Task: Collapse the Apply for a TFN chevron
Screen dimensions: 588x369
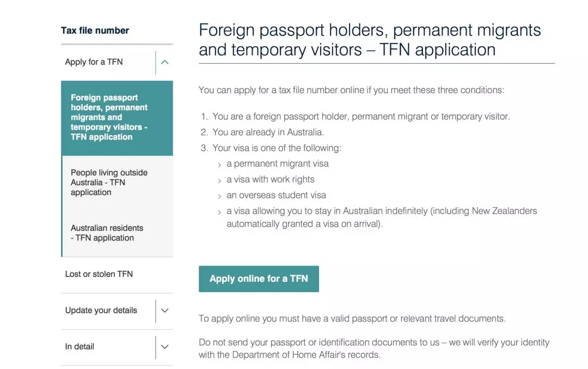Action: tap(165, 62)
